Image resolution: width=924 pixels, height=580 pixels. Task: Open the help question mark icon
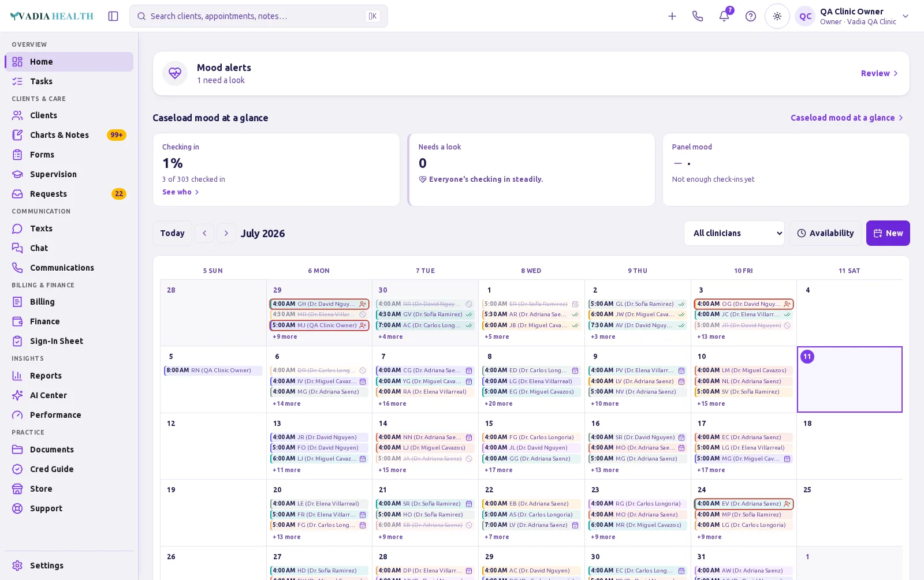pos(751,16)
